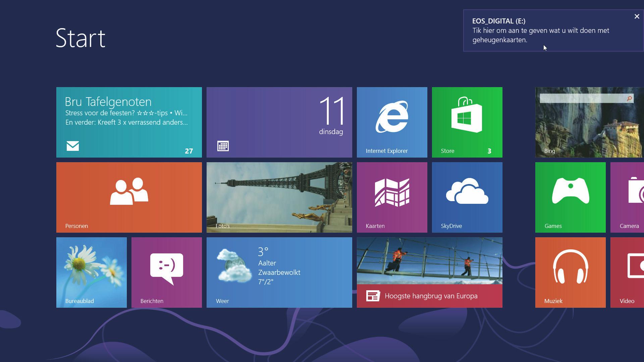
Task: Open the Mail tile showing Bru Tafelgenoten
Action: coord(129,122)
